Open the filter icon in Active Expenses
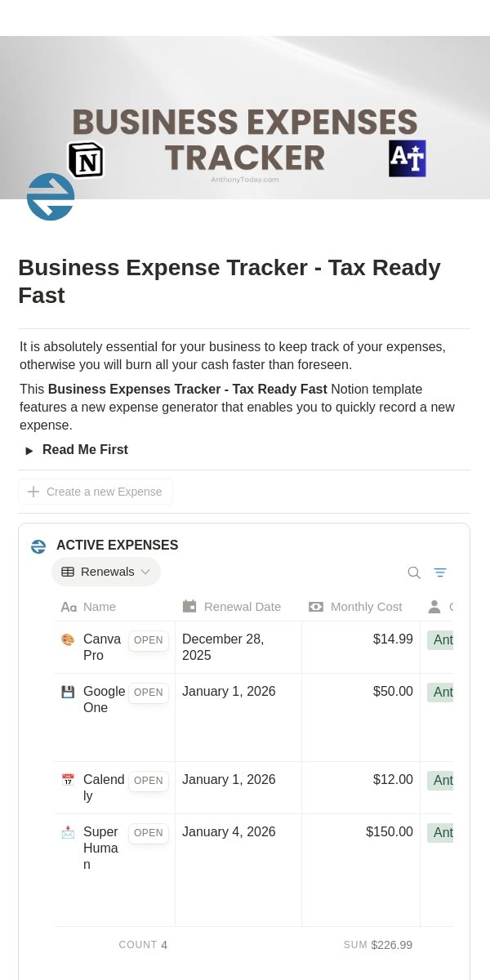Image resolution: width=490 pixels, height=980 pixels. (x=440, y=572)
